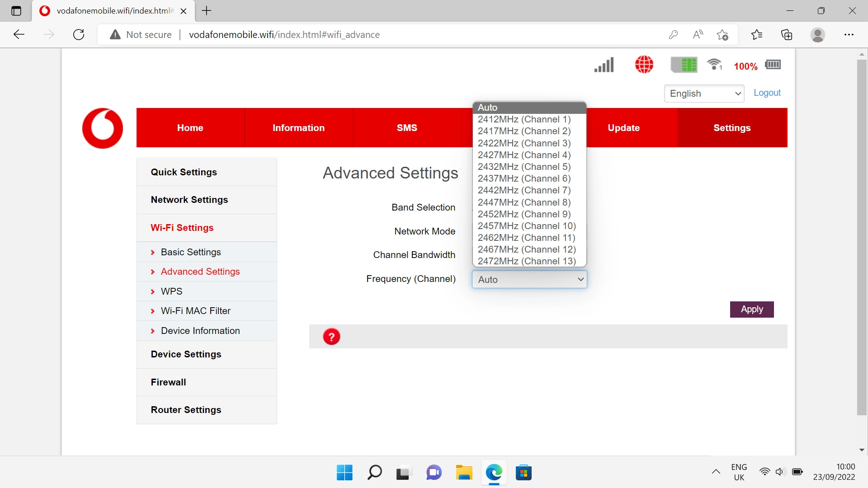The image size is (868, 488).
Task: Click the Wi-Fi connected devices icon
Action: 715,65
